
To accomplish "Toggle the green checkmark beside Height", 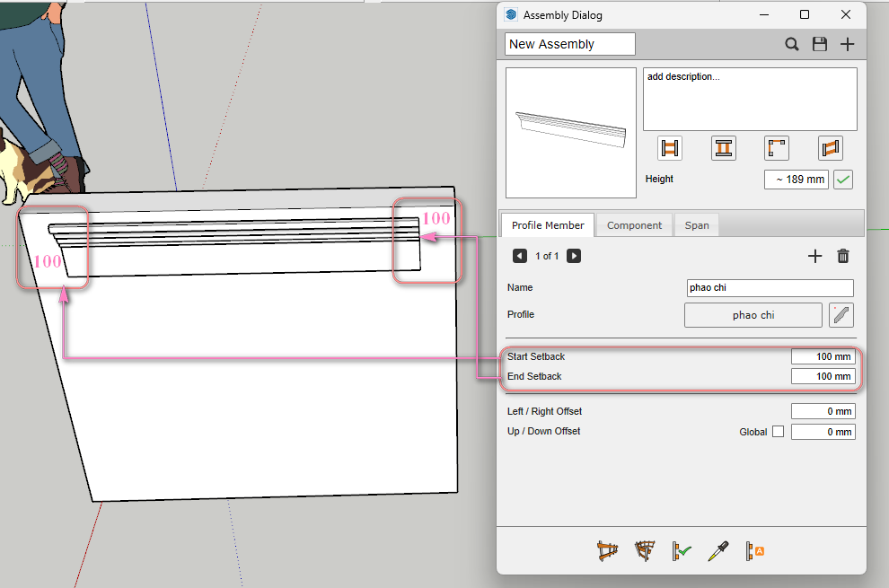I will (843, 180).
